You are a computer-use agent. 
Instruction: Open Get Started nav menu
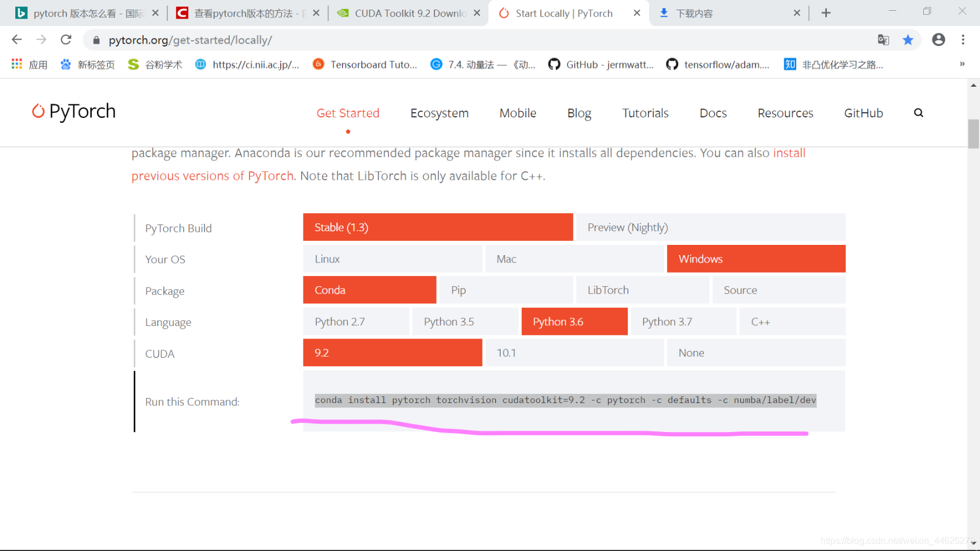[348, 113]
